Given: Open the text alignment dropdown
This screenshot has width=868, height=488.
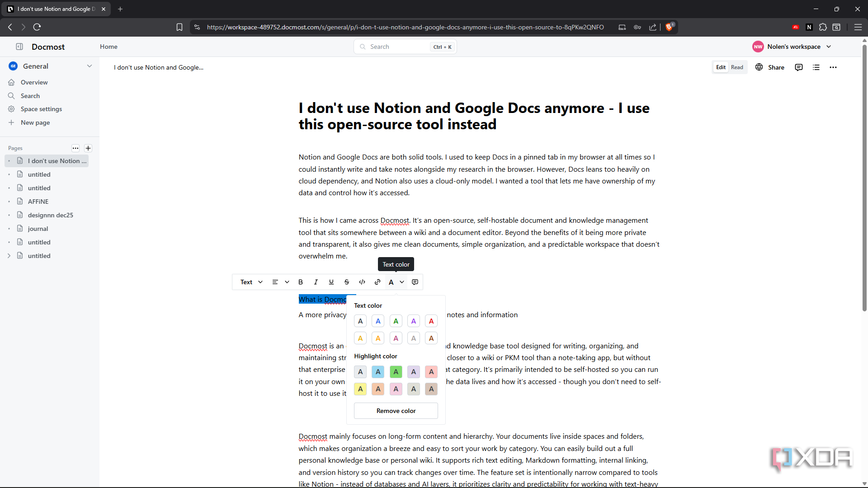Looking at the screenshot, I should [x=280, y=282].
